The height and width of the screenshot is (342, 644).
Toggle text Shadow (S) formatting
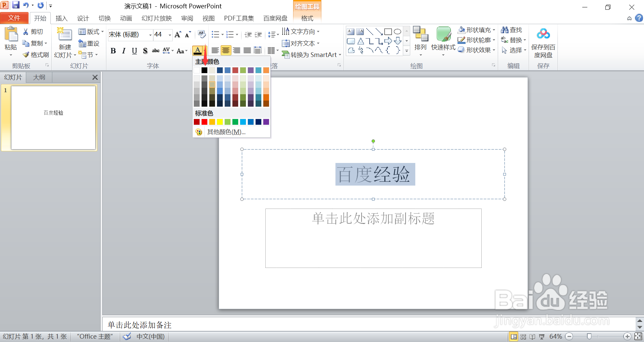(145, 51)
